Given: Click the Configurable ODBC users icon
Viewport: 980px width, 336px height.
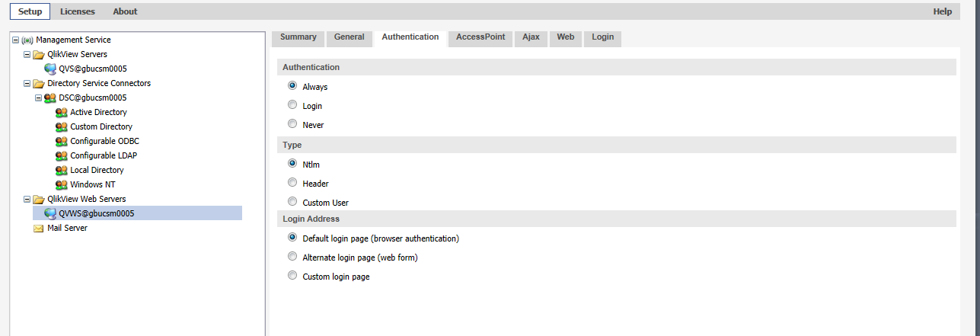Looking at the screenshot, I should click(x=62, y=141).
